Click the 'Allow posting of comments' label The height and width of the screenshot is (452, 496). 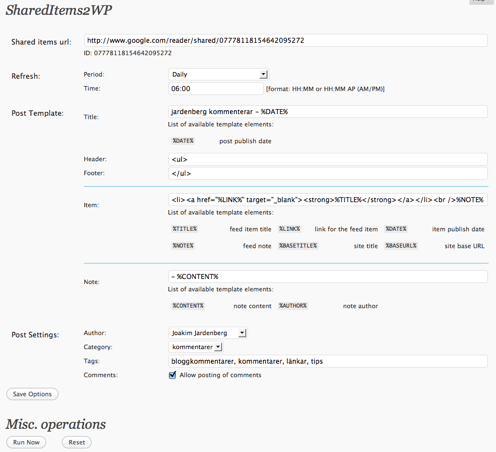(220, 375)
